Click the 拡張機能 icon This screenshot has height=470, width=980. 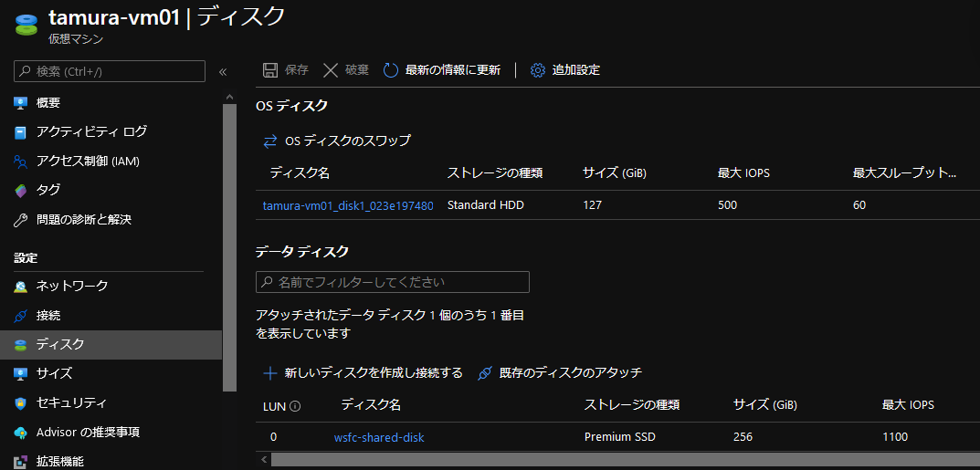(x=21, y=462)
